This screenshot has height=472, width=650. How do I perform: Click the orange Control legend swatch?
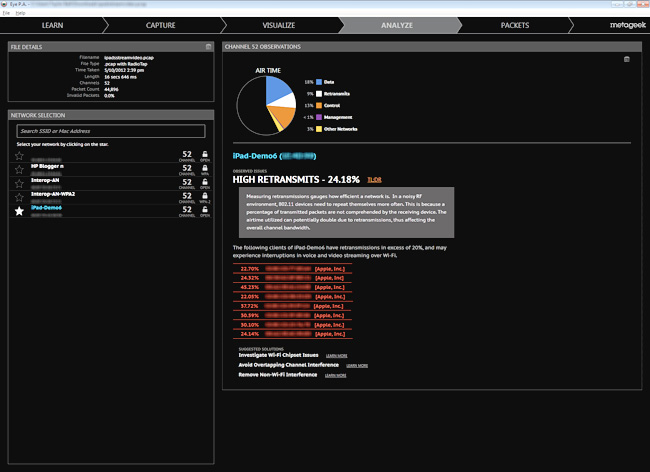coord(319,105)
